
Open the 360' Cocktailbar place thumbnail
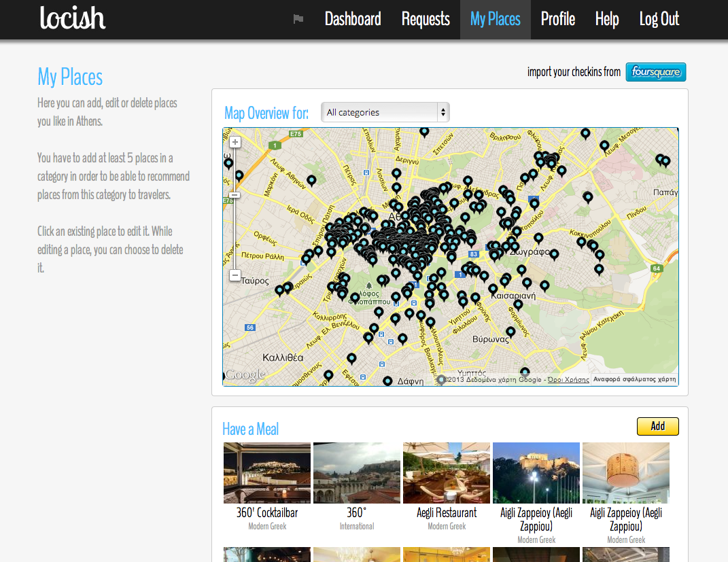coord(267,473)
